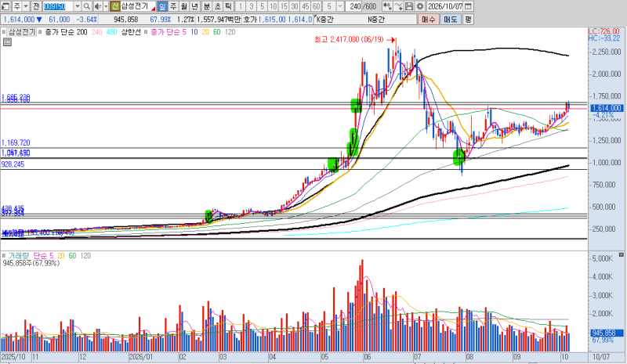Select monthly 월 period

coord(183,6)
